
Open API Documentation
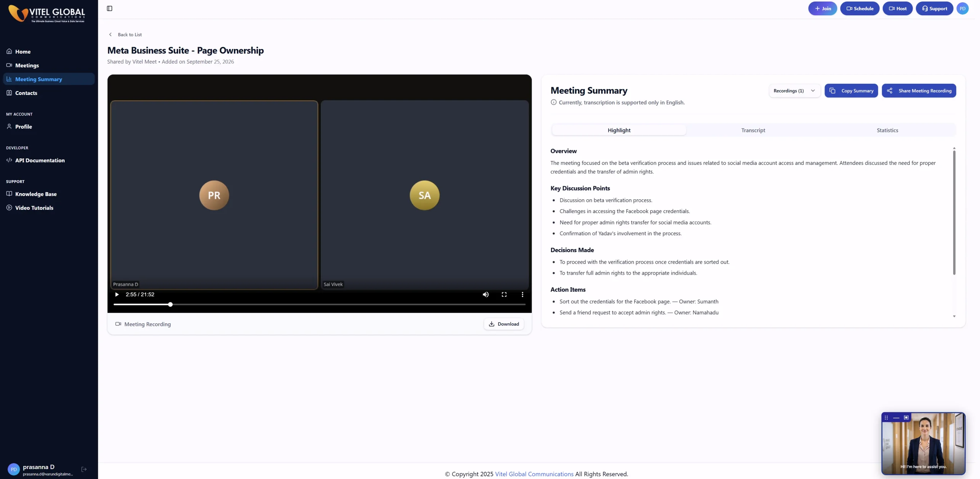tap(49, 160)
